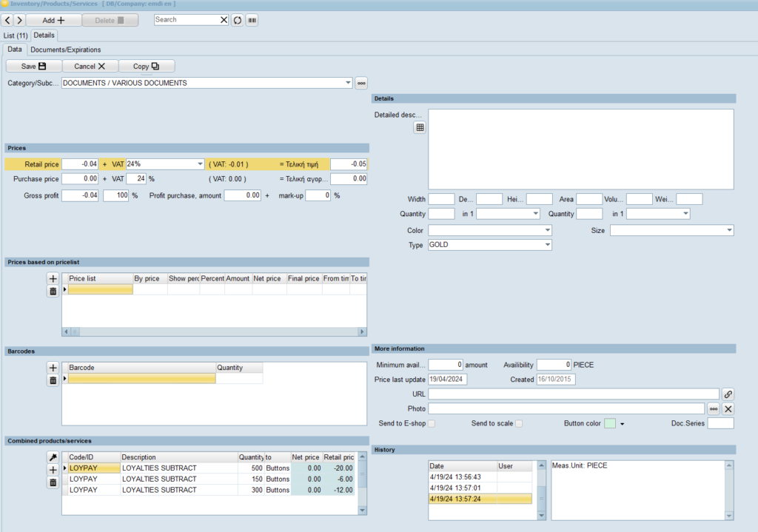
Task: Click the refresh icon next to Search
Action: click(238, 20)
